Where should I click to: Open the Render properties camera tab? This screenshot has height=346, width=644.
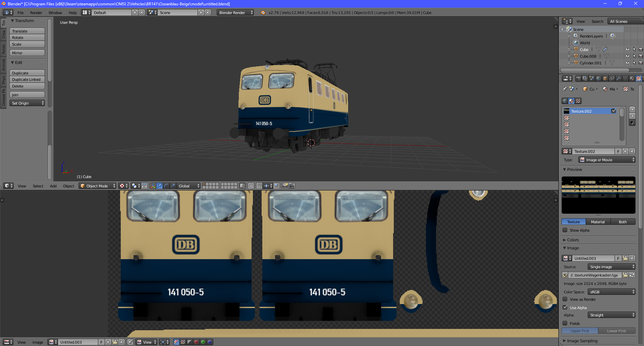point(579,78)
